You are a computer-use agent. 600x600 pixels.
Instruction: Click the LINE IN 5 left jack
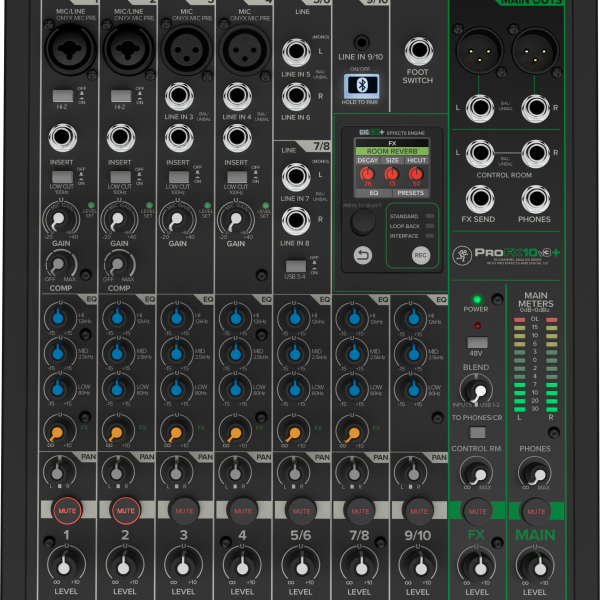click(296, 52)
